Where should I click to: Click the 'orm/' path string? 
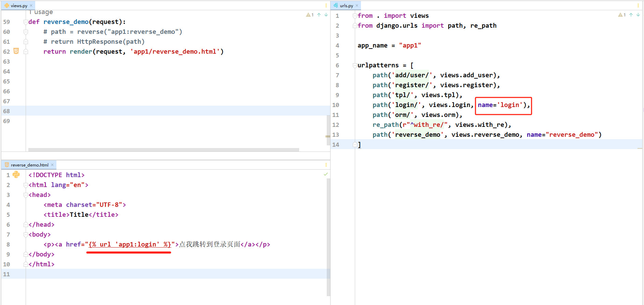(x=402, y=115)
